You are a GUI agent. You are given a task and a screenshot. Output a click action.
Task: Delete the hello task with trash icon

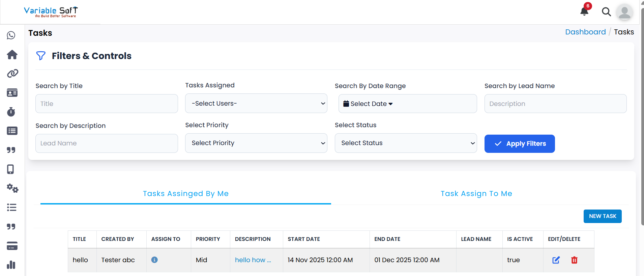(574, 260)
